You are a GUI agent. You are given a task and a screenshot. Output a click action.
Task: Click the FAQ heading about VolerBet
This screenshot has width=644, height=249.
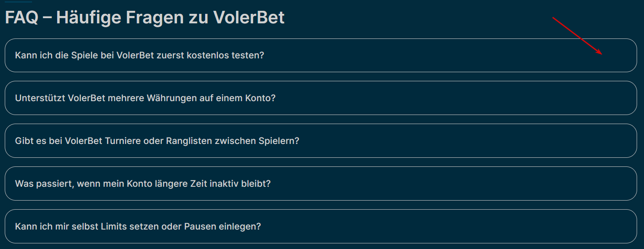145,18
